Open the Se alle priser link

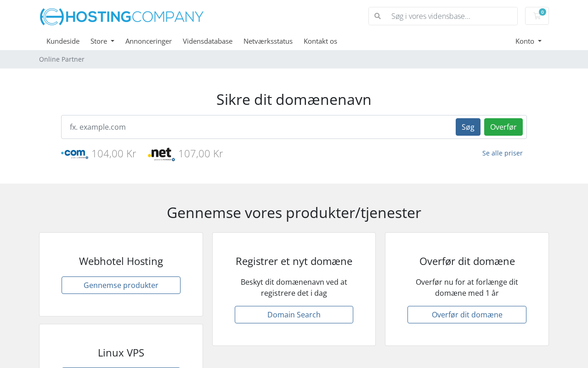click(502, 153)
